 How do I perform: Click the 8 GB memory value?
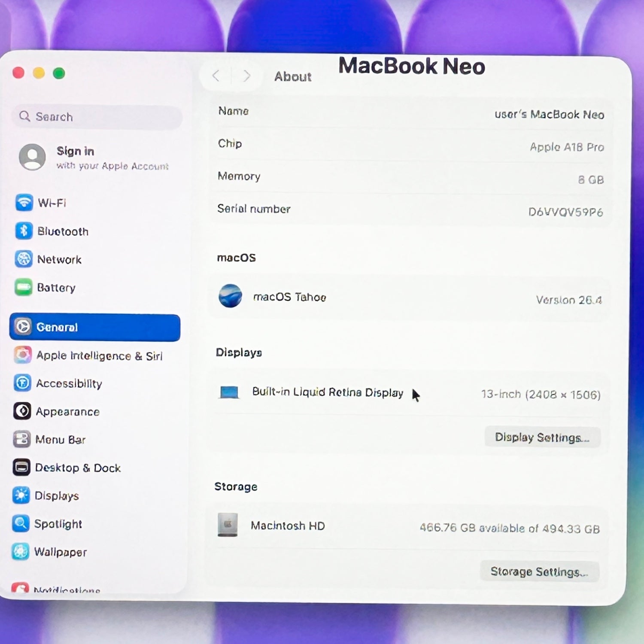coord(591,180)
